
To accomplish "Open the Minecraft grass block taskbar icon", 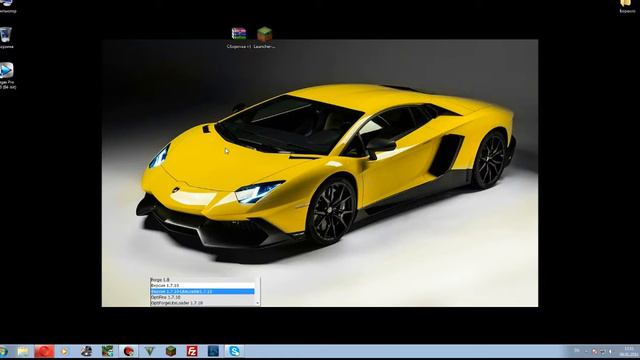I will coord(171,351).
